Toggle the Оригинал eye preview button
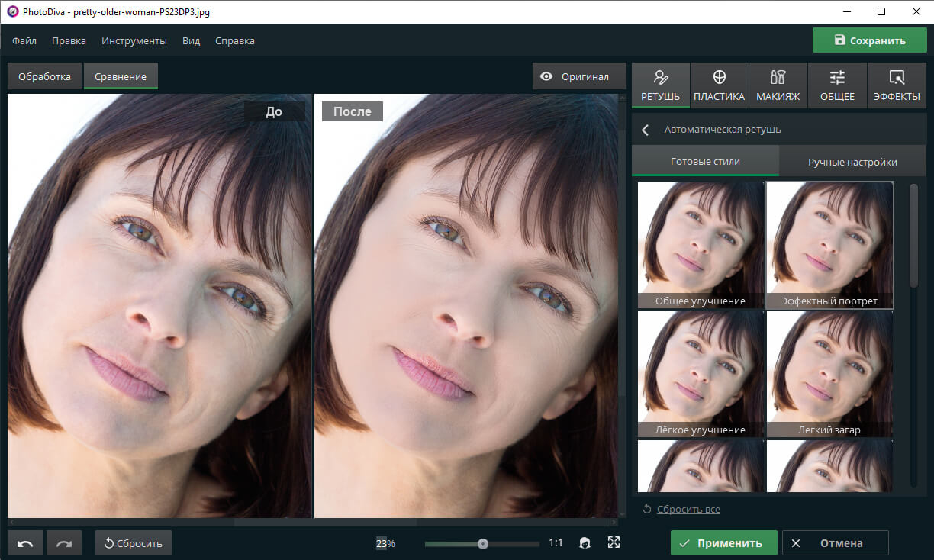 pos(578,76)
